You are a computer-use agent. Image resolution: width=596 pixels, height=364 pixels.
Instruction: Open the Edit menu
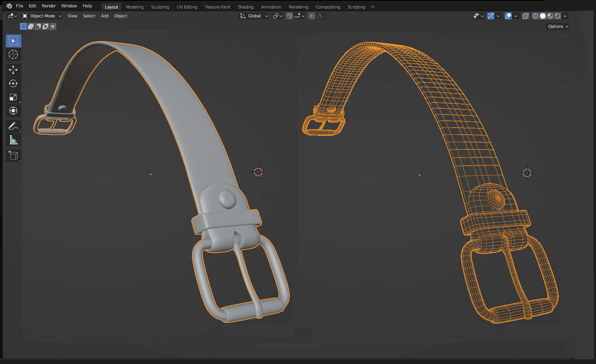click(x=33, y=6)
